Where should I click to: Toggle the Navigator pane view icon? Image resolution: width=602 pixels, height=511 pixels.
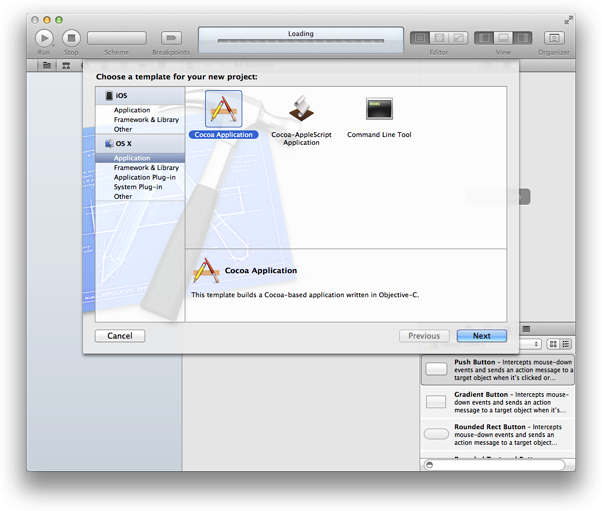point(484,38)
